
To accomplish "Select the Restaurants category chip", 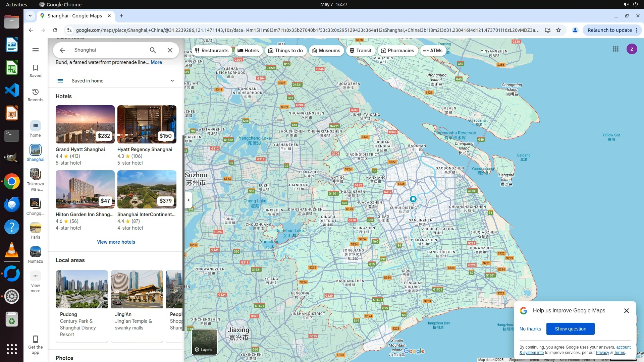I will point(212,51).
